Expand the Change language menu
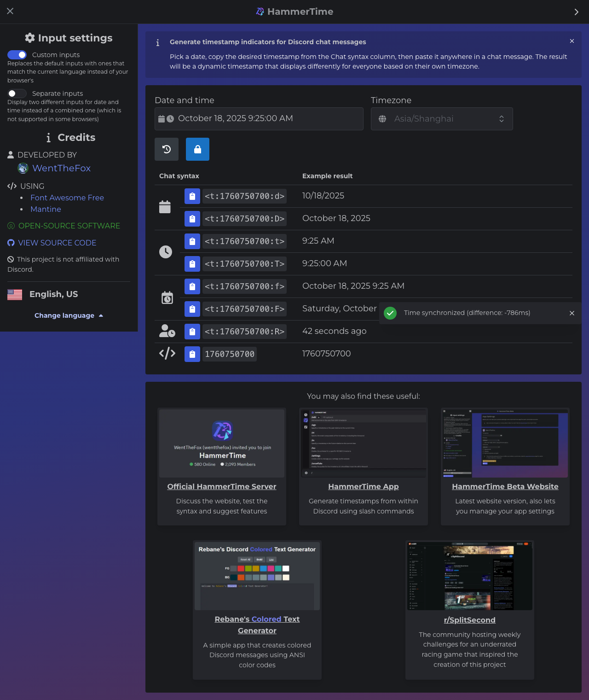 tap(69, 315)
